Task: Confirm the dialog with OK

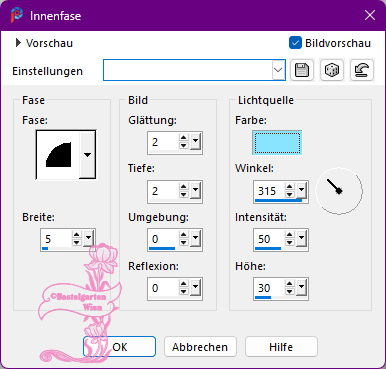Action: pos(119,347)
